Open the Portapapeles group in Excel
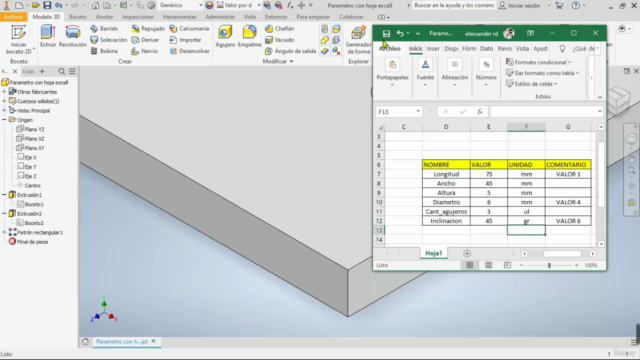 pos(392,73)
